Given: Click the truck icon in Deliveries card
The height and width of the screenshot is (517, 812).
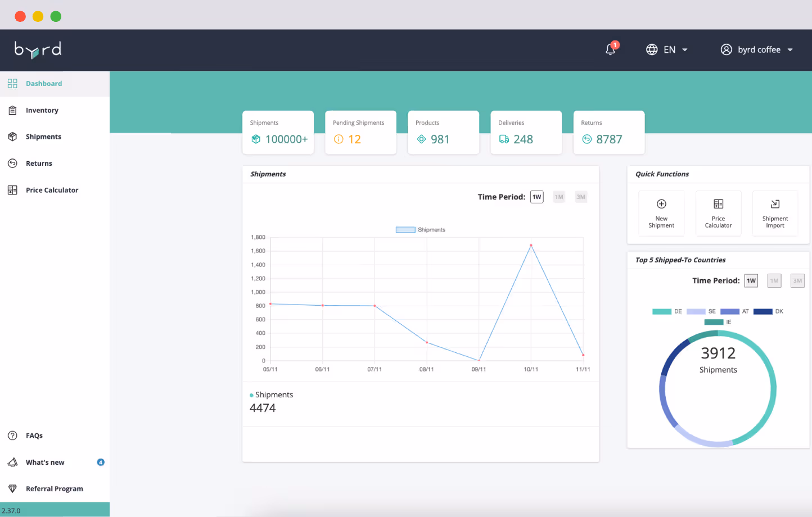Looking at the screenshot, I should [504, 139].
